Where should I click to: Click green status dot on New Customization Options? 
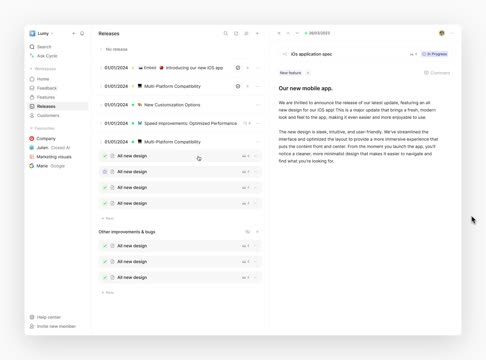[x=133, y=105]
